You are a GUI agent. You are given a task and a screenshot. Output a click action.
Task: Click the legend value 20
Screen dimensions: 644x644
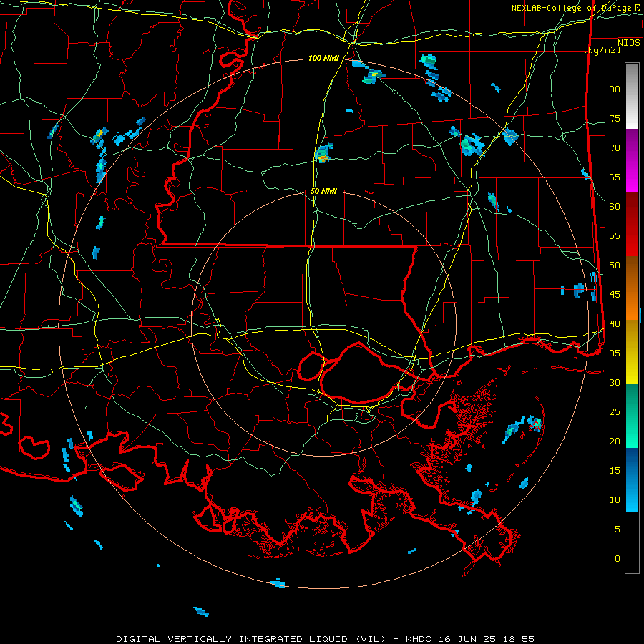(615, 441)
